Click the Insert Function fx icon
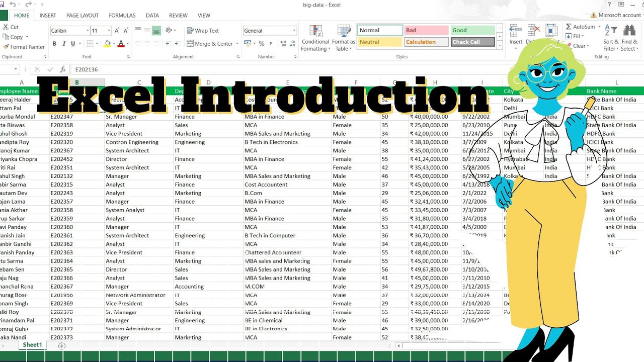Image resolution: width=644 pixels, height=362 pixels. [62, 69]
